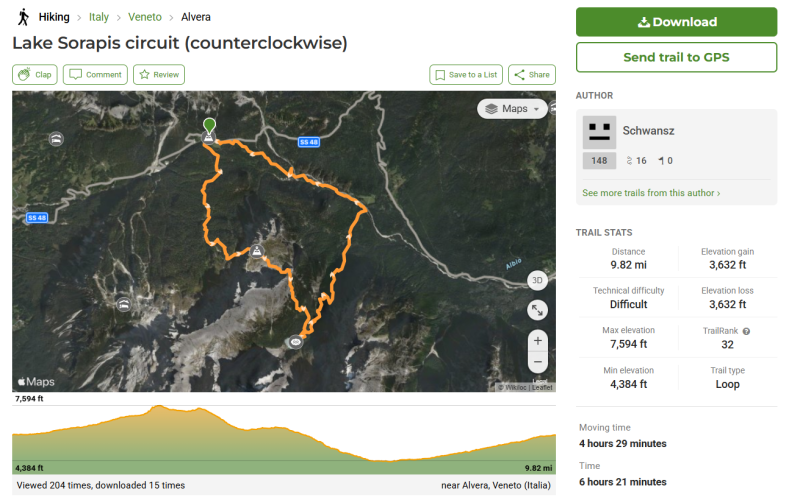Open the Maps layer dropdown
Image resolution: width=800 pixels, height=497 pixels.
pos(512,108)
